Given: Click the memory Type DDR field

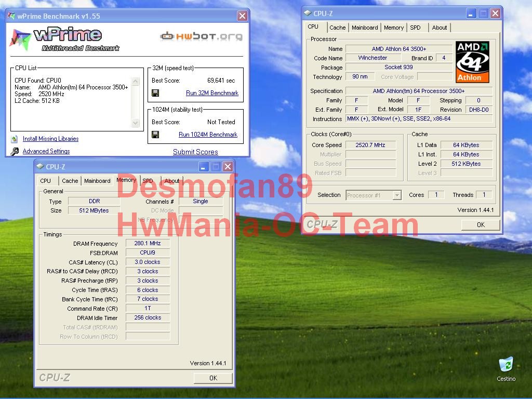Looking at the screenshot, I should pos(94,201).
